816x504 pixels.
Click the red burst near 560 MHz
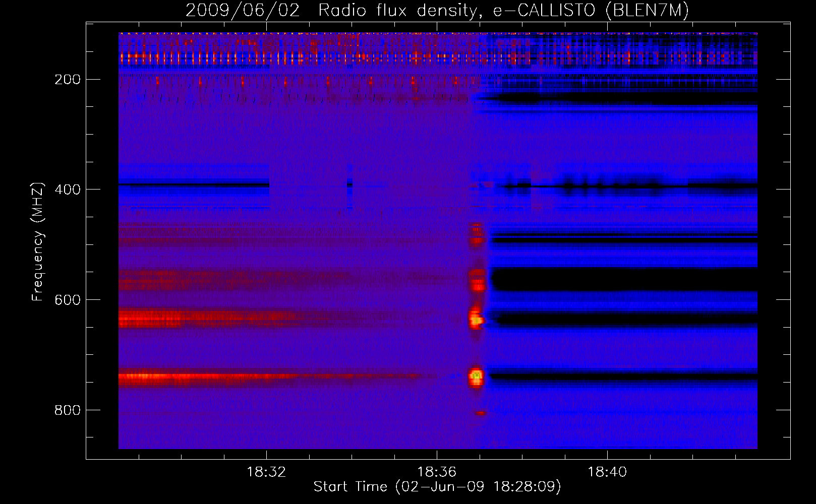(477, 281)
